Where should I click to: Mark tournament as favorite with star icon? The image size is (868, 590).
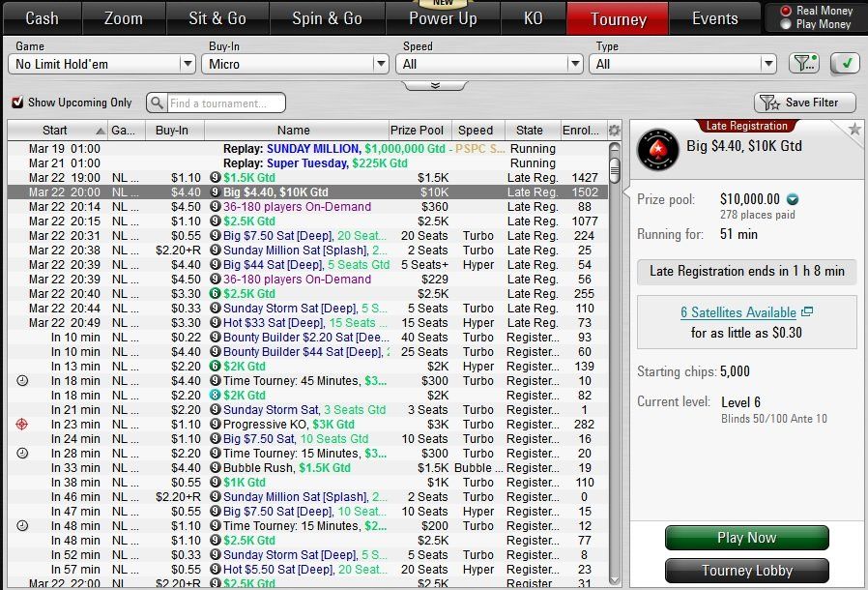[854, 130]
